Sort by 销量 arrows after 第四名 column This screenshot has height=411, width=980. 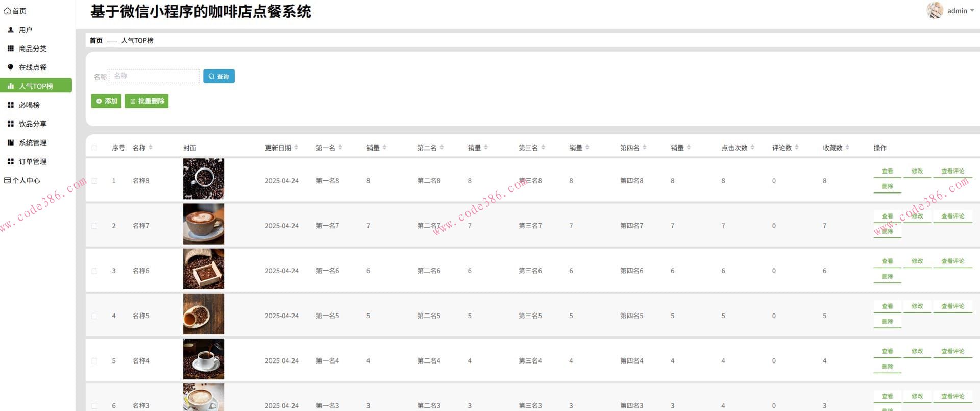(689, 148)
